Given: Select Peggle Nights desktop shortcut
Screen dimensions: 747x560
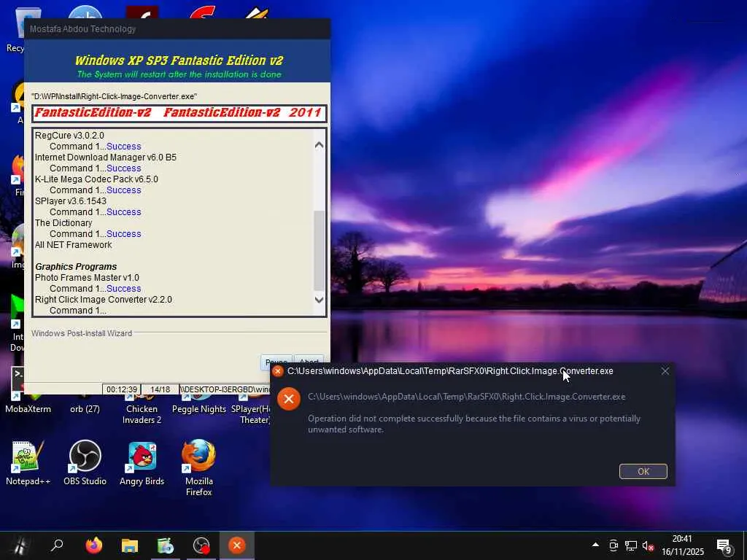Looking at the screenshot, I should pos(199,405).
